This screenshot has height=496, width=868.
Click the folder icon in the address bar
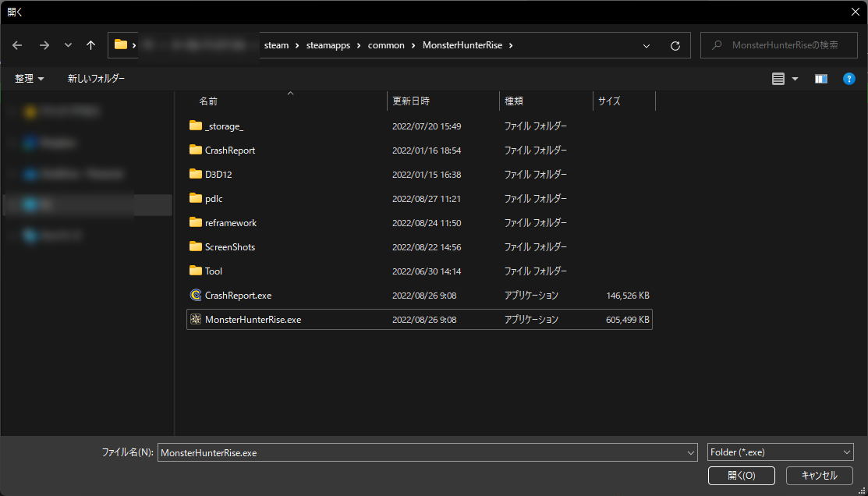point(121,44)
